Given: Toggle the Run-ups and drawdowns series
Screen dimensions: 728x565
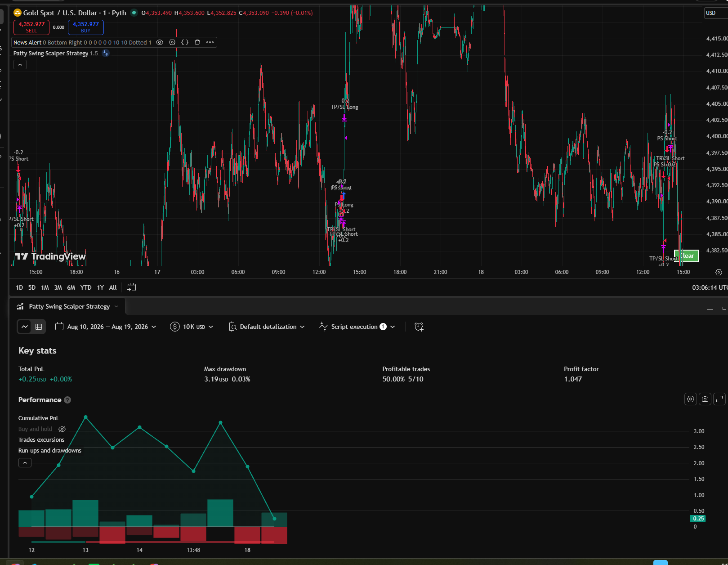Looking at the screenshot, I should pos(50,450).
